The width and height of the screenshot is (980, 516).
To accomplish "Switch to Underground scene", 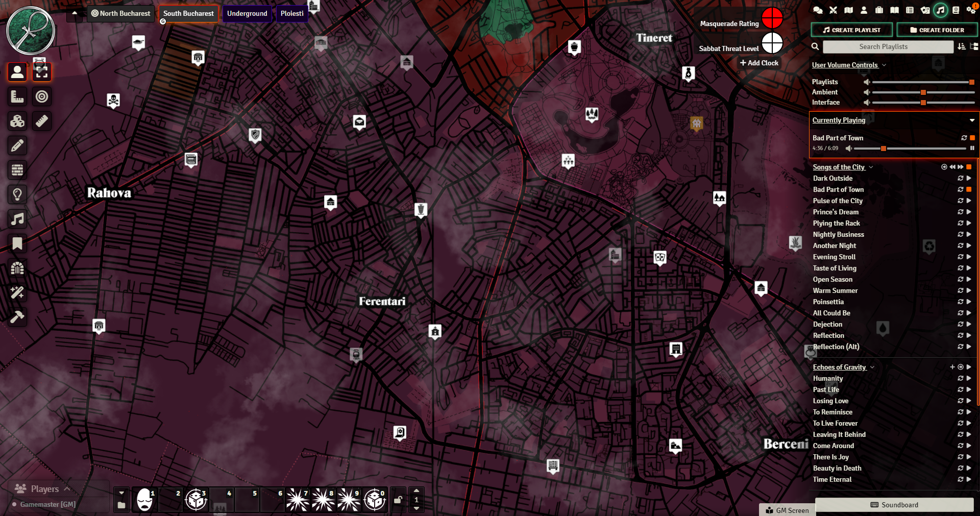I will click(247, 13).
